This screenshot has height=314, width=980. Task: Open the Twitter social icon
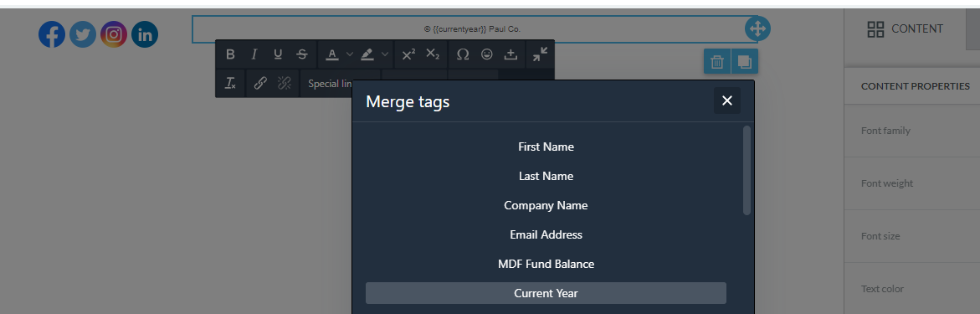(83, 33)
